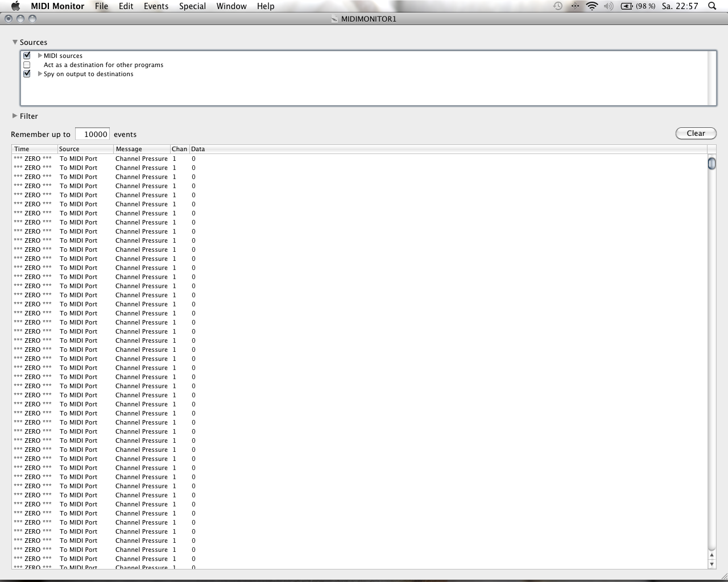The height and width of the screenshot is (582, 728).
Task: Click the Source column header
Action: (x=85, y=149)
